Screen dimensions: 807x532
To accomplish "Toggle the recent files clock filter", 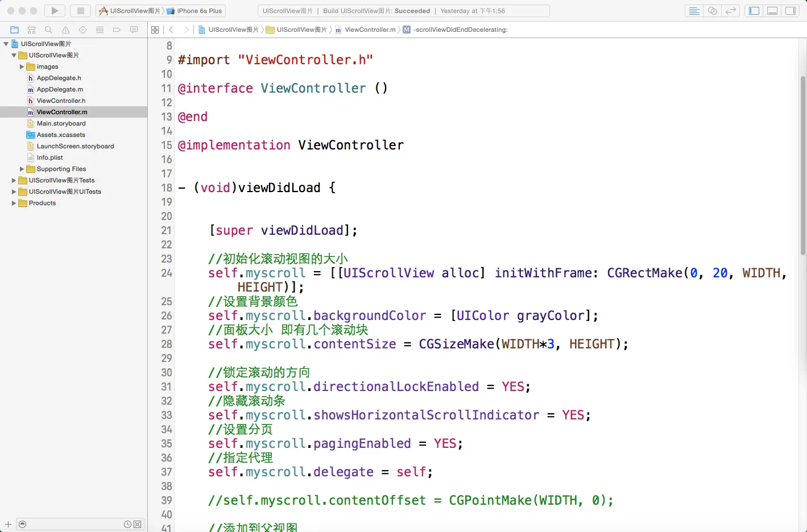I will 127,524.
